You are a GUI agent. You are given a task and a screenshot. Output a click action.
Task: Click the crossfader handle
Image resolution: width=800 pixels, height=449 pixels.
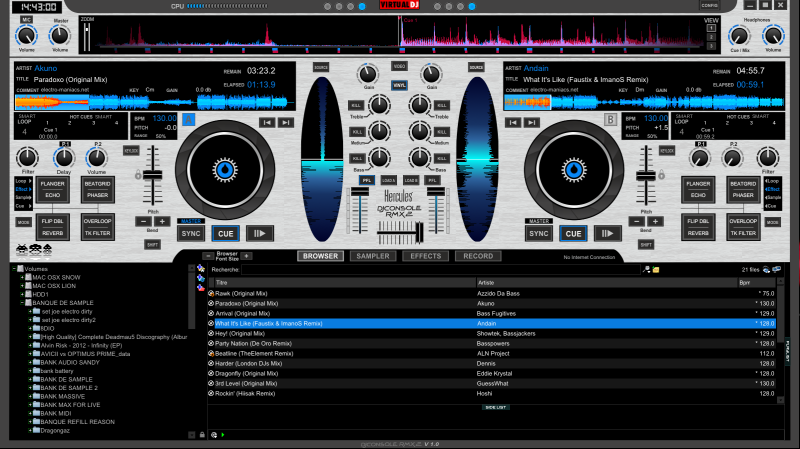[x=419, y=233]
